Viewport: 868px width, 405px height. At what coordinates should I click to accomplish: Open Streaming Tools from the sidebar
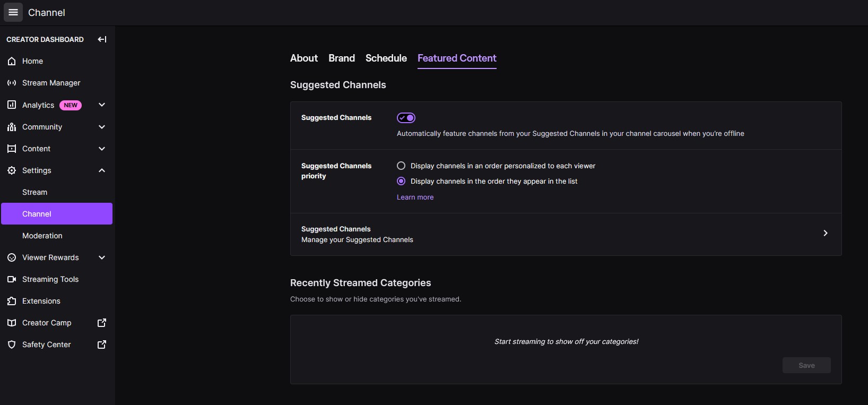pyautogui.click(x=57, y=279)
